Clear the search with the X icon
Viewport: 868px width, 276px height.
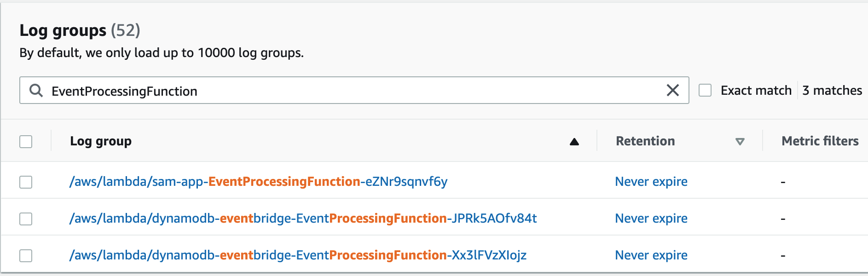coord(673,90)
